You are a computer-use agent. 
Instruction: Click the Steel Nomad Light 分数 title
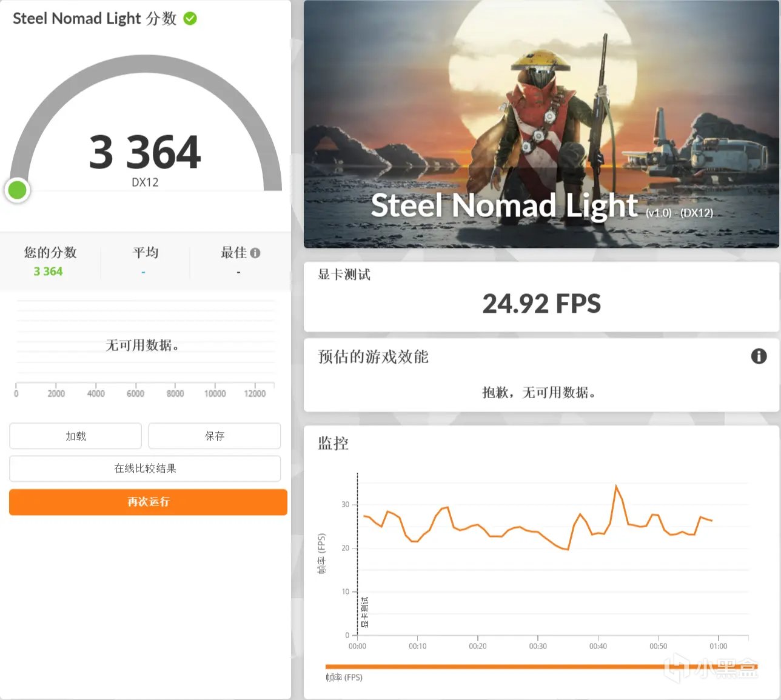coord(95,19)
